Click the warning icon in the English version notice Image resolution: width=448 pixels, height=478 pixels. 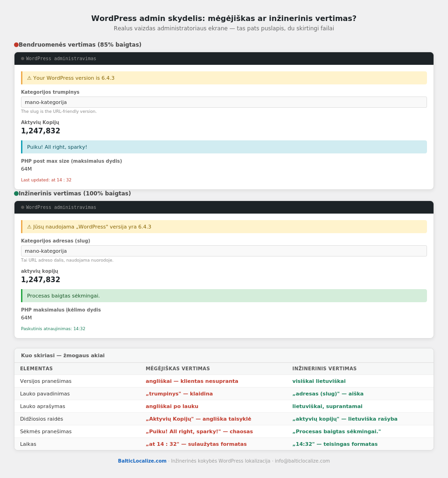29,78
